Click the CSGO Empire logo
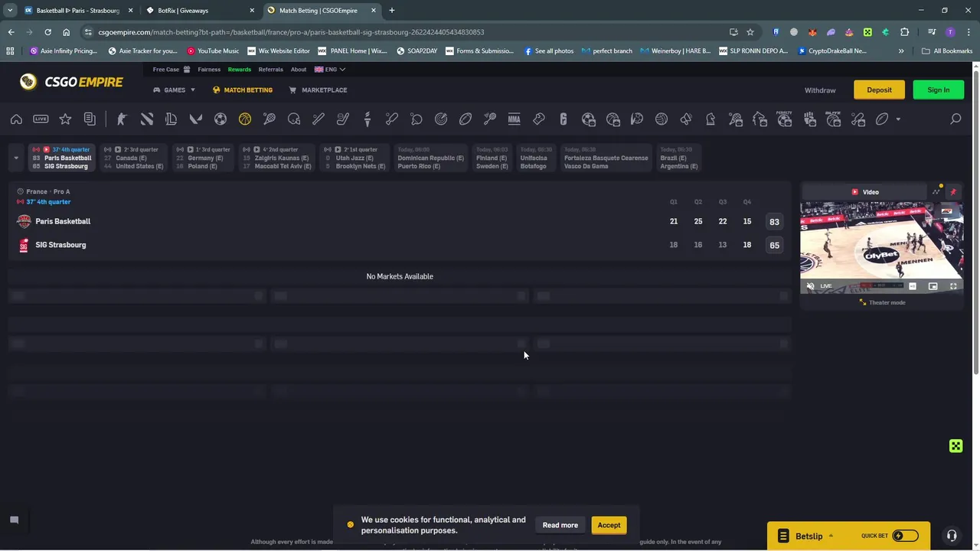Image resolution: width=980 pixels, height=551 pixels. click(x=72, y=82)
